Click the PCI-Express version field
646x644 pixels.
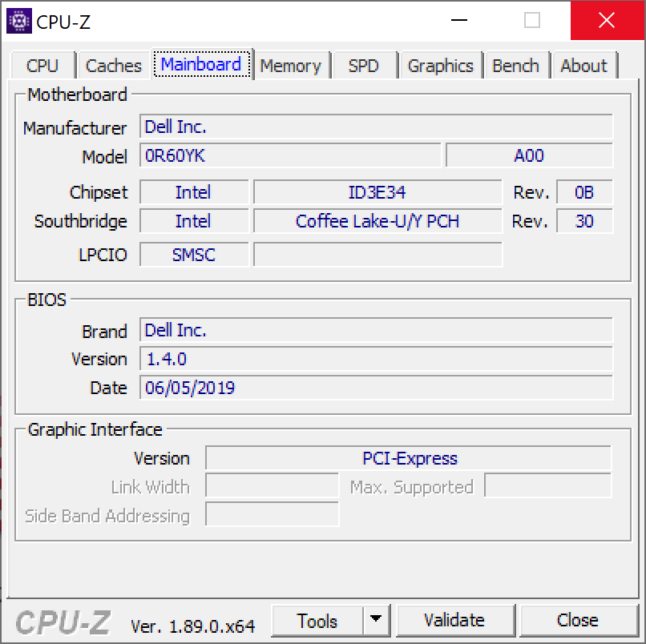[x=409, y=458]
